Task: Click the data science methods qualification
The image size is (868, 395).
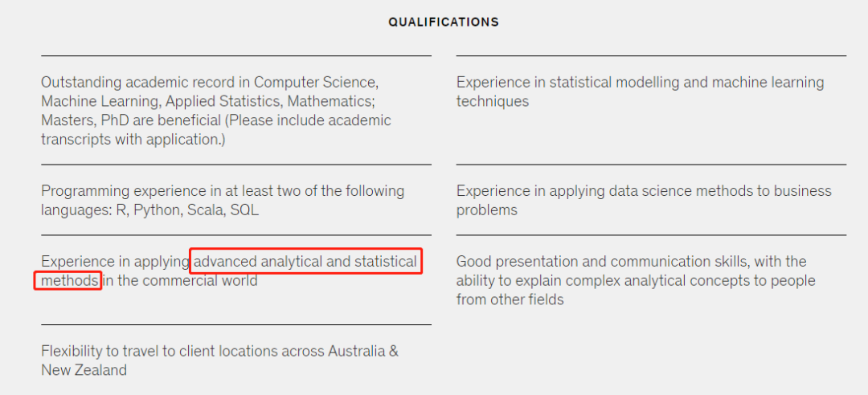Action: (x=644, y=200)
